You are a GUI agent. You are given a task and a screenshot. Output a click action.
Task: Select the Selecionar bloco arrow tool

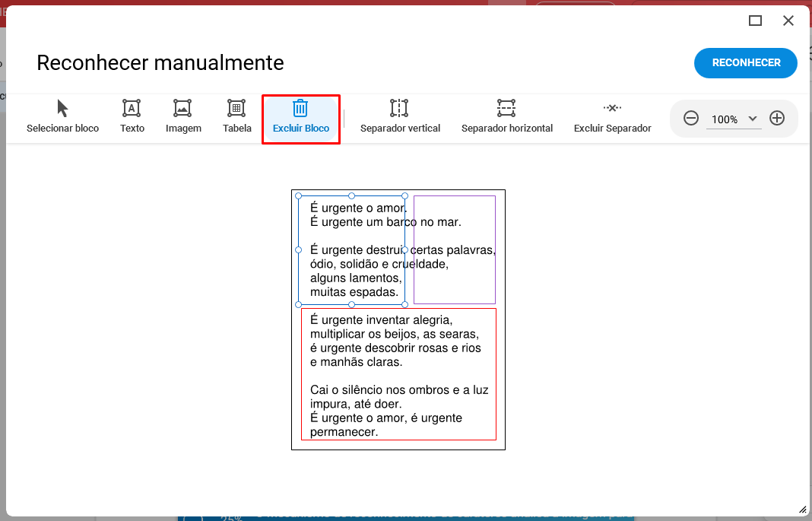tap(62, 116)
